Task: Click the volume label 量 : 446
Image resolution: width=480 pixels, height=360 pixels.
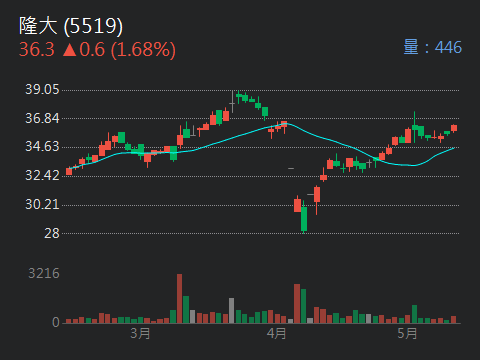Action: pos(433,47)
